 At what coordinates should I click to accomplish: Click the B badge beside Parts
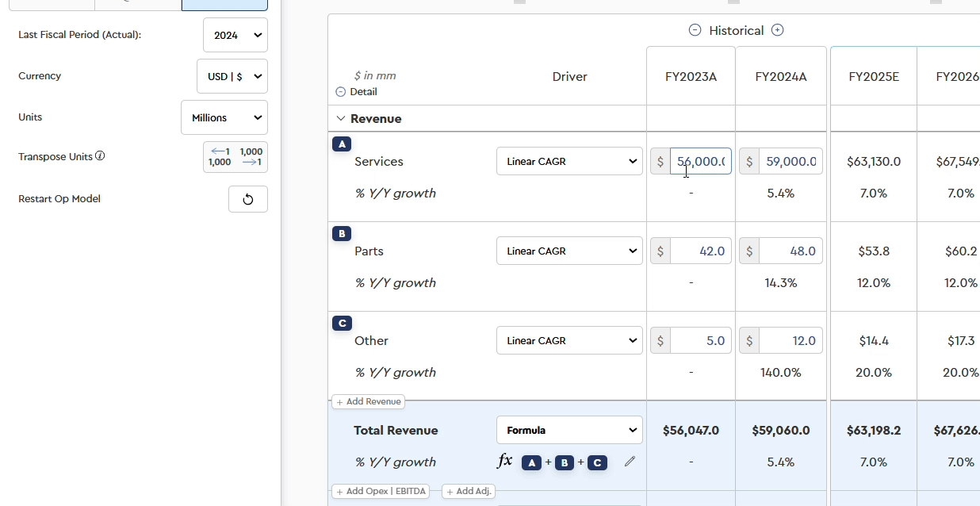coord(342,234)
